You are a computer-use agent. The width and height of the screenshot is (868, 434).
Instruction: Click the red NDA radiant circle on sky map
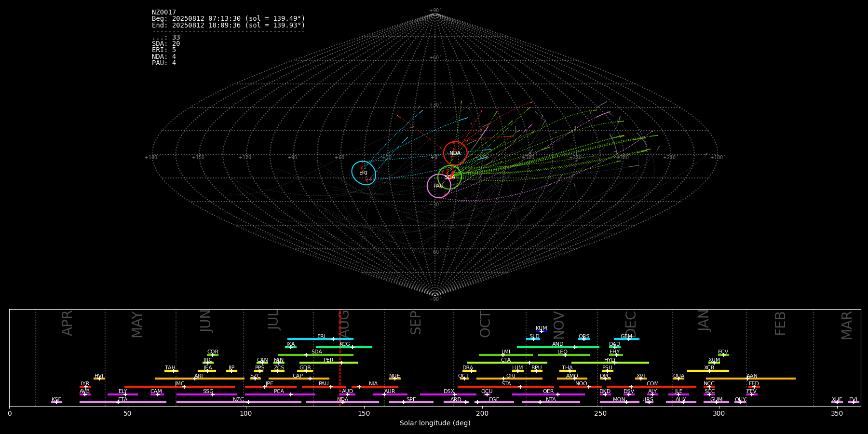455,153
